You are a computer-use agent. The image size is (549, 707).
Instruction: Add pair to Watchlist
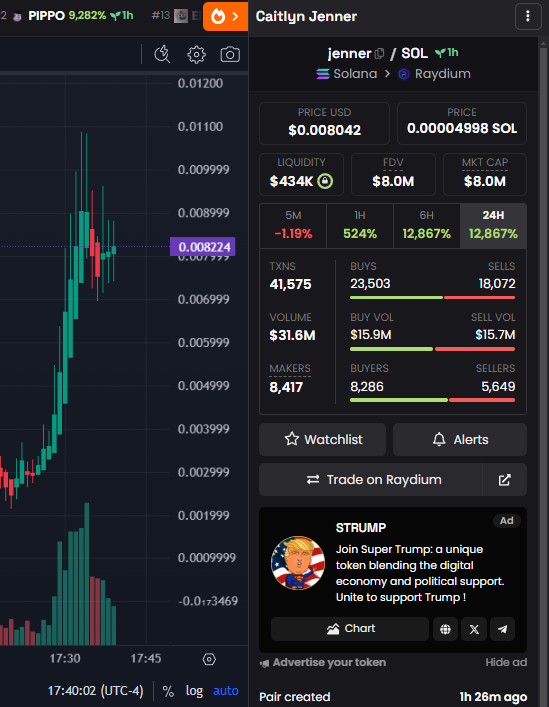(x=322, y=439)
